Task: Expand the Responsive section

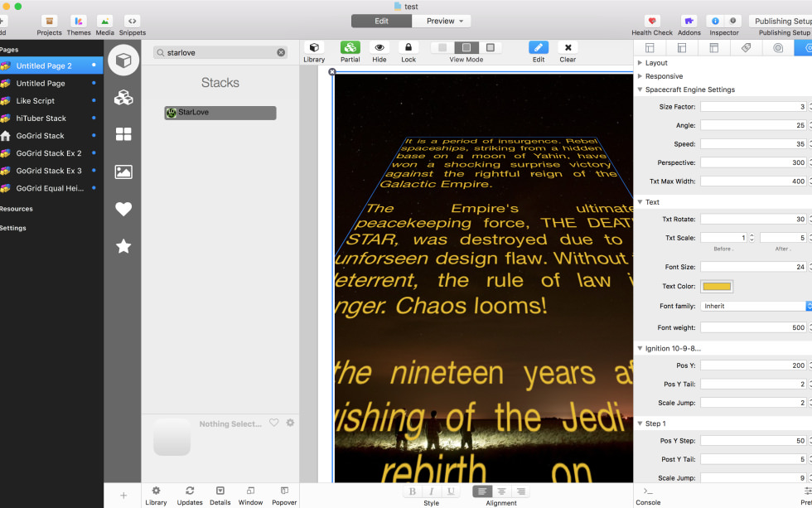Action: coord(640,76)
